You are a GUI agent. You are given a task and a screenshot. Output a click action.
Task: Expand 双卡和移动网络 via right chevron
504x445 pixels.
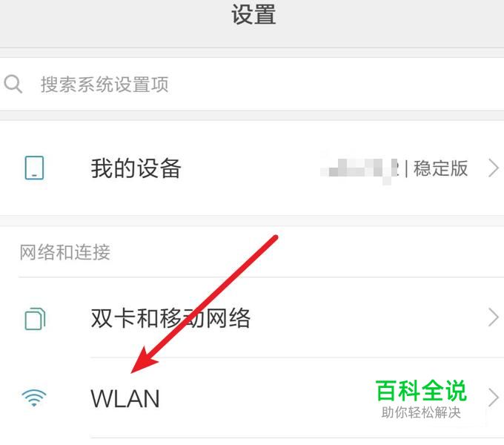pyautogui.click(x=494, y=317)
